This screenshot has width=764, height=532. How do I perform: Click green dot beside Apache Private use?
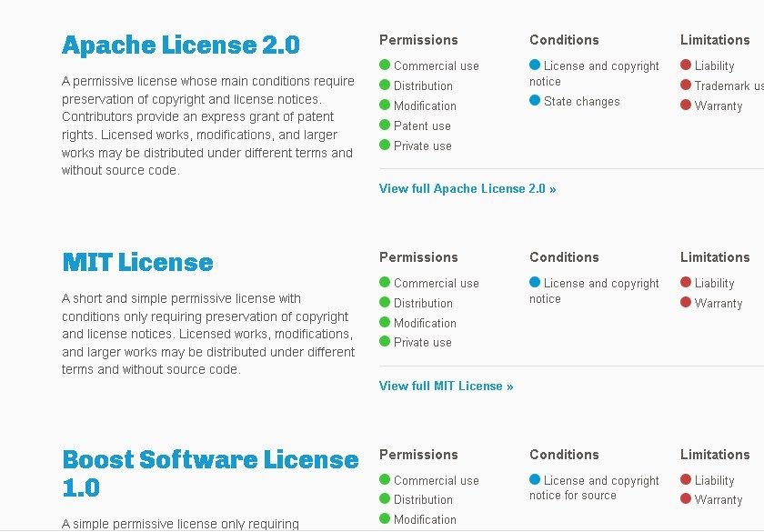[385, 145]
